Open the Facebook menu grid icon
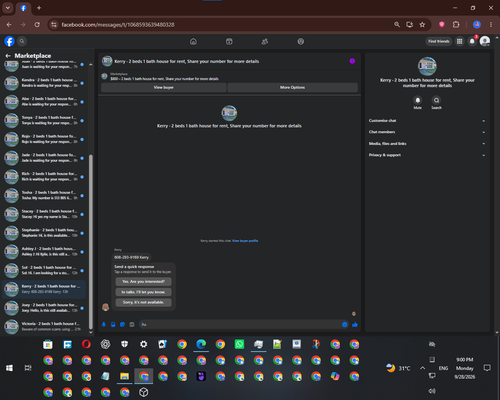 (x=459, y=41)
